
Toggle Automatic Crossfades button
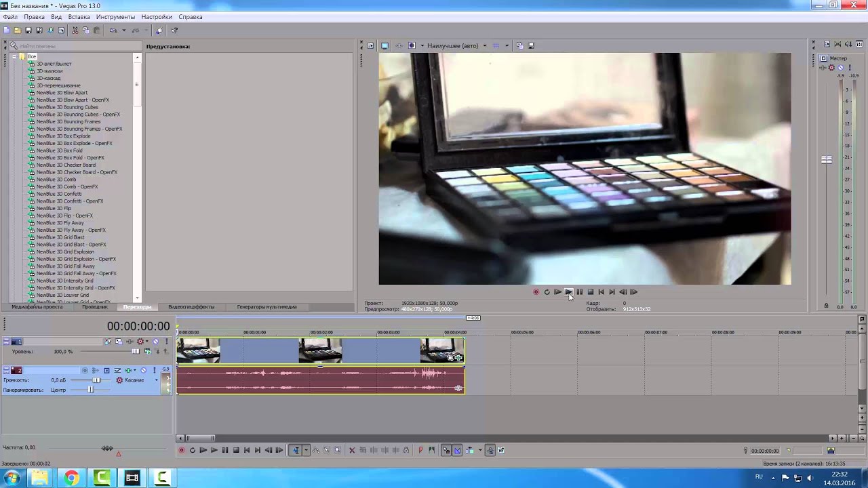pos(457,450)
